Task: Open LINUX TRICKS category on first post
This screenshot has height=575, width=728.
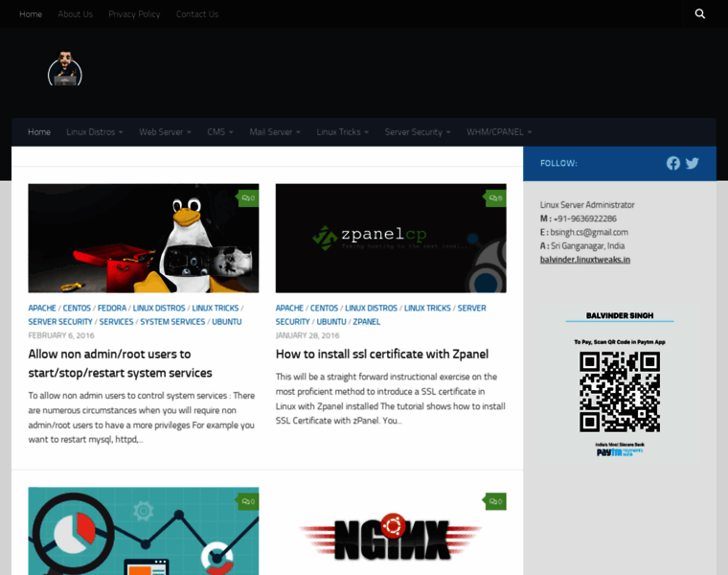Action: click(215, 308)
